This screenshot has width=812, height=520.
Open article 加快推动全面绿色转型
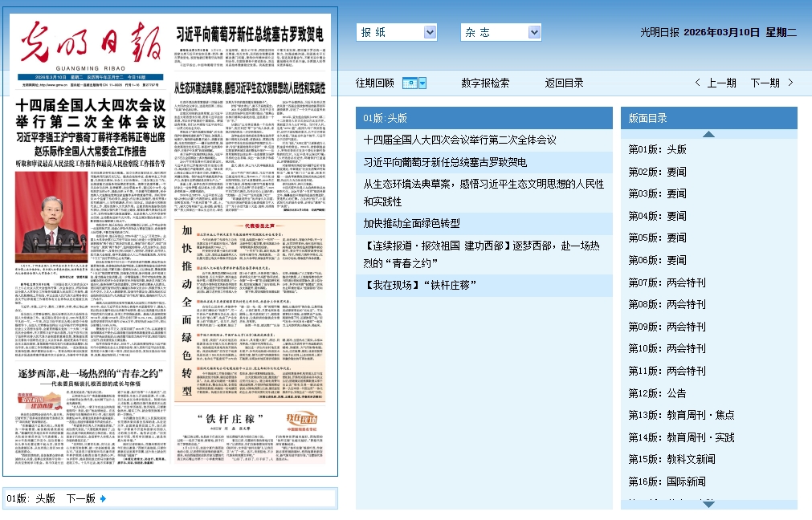(x=411, y=223)
